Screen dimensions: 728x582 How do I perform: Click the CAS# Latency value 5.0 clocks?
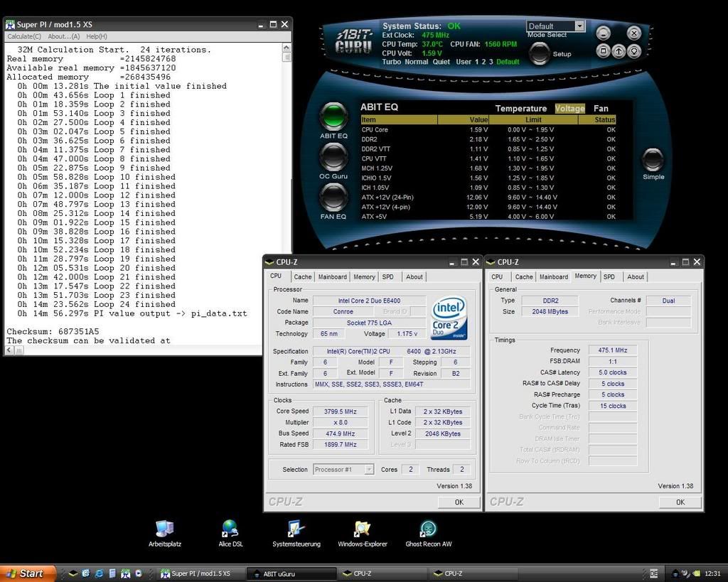coord(612,372)
